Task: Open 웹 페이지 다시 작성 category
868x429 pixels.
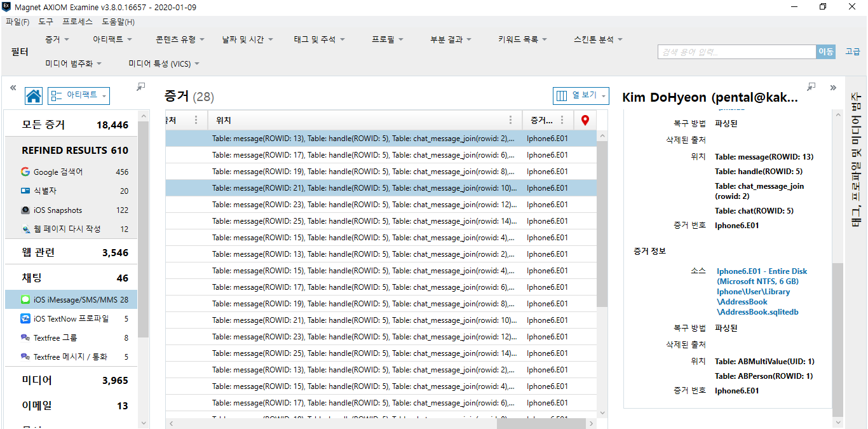Action: click(71, 229)
